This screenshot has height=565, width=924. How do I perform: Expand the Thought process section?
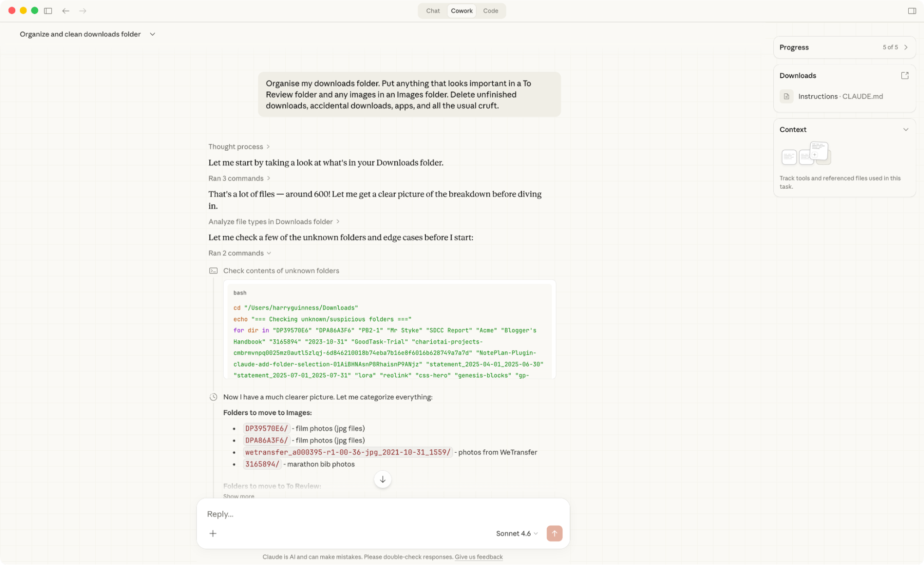239,147
